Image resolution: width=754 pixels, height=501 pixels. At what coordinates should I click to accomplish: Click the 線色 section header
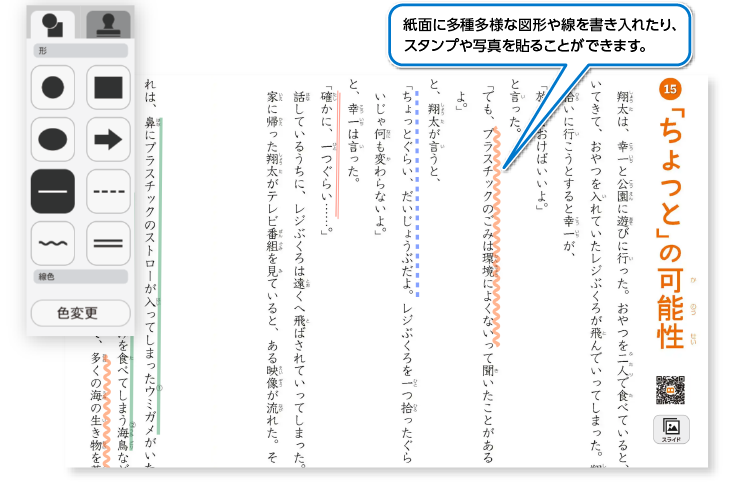[80, 276]
